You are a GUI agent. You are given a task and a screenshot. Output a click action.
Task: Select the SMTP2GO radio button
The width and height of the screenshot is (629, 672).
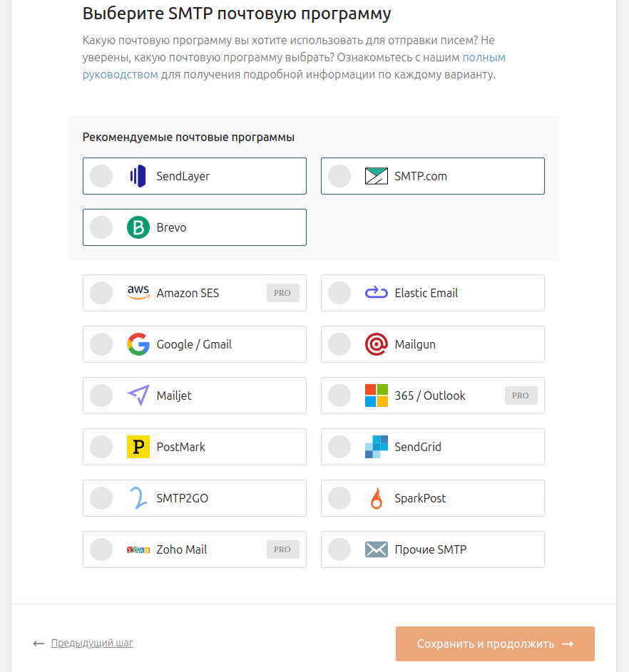pyautogui.click(x=101, y=498)
